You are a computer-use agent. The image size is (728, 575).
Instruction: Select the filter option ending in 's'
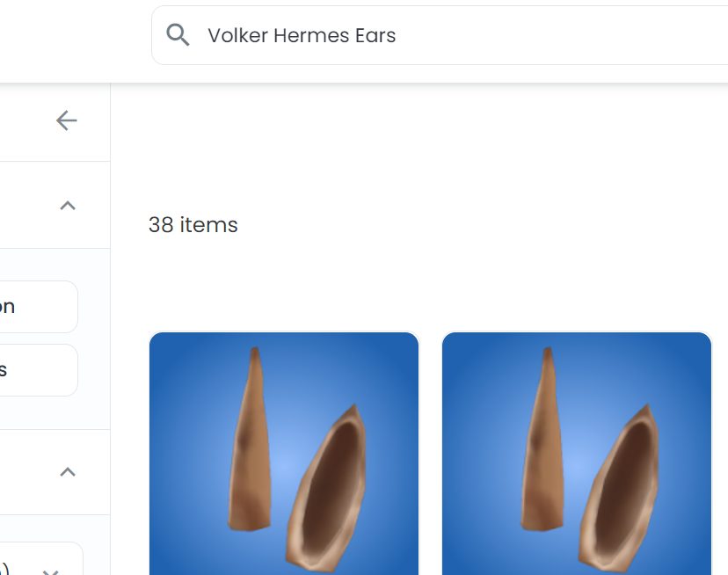click(x=39, y=370)
